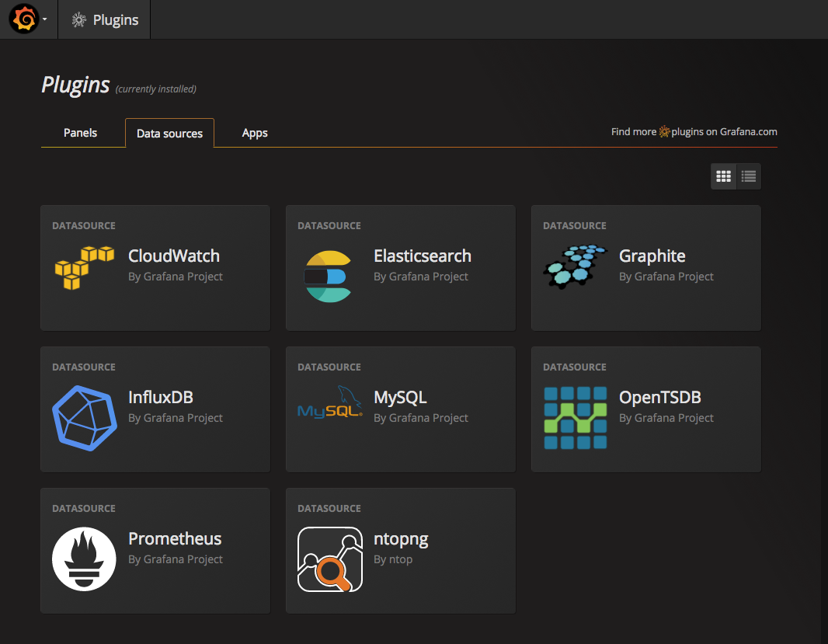The width and height of the screenshot is (828, 644).
Task: Click the MySQL dolphin logo icon
Action: (x=330, y=402)
